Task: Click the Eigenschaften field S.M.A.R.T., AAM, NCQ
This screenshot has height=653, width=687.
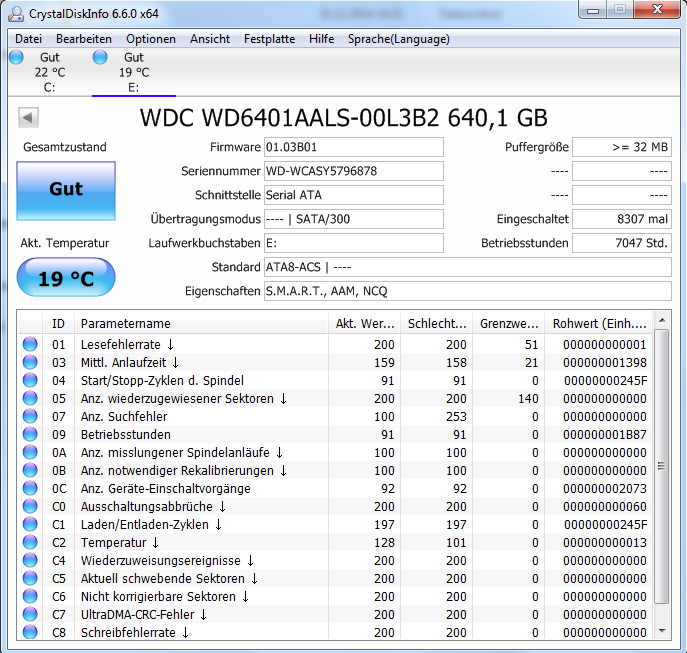Action: pos(467,291)
